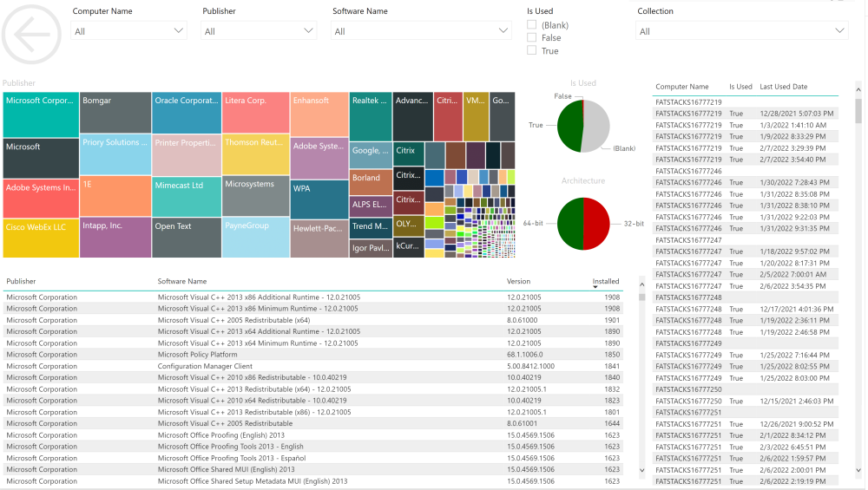Sort by Last Used Date column header
Image resolution: width=868 pixels, height=490 pixels.
[x=783, y=86]
